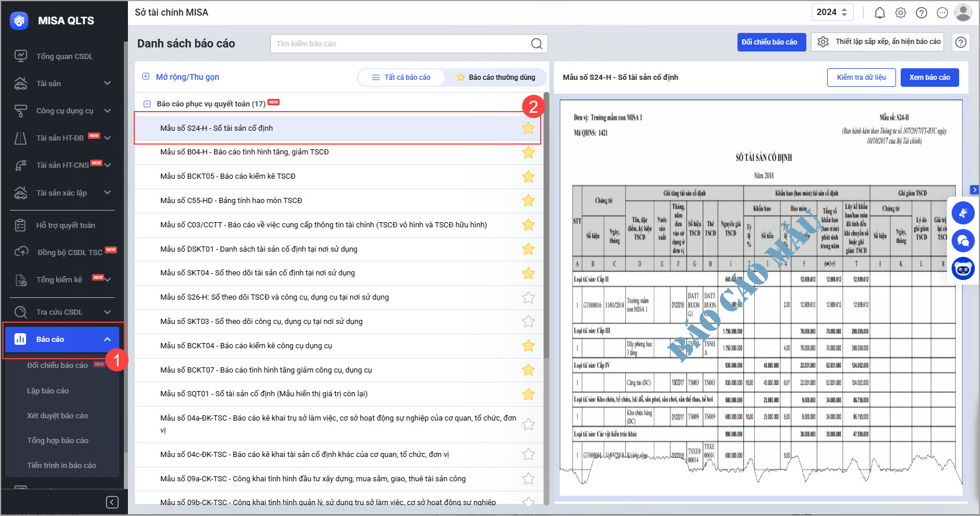Image resolution: width=980 pixels, height=516 pixels.
Task: Open settings gear in top bar
Action: click(x=901, y=13)
